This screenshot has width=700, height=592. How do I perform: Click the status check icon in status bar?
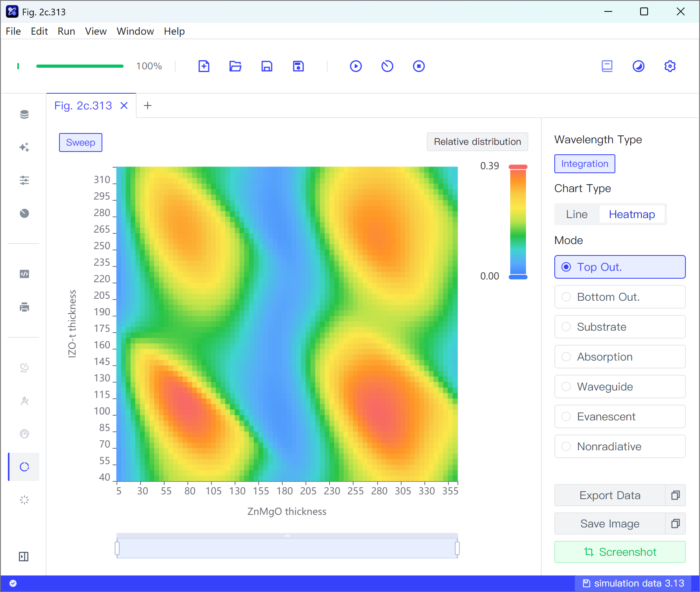point(13,583)
